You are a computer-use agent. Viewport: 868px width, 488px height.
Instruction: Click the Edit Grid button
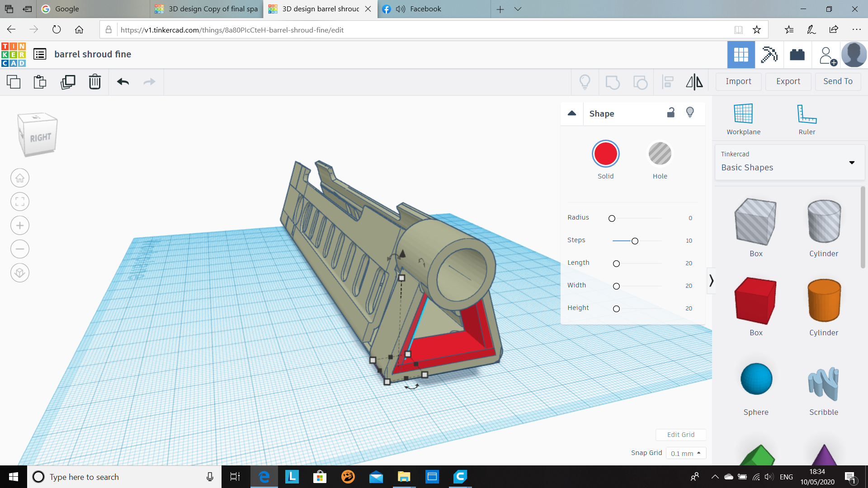coord(681,435)
